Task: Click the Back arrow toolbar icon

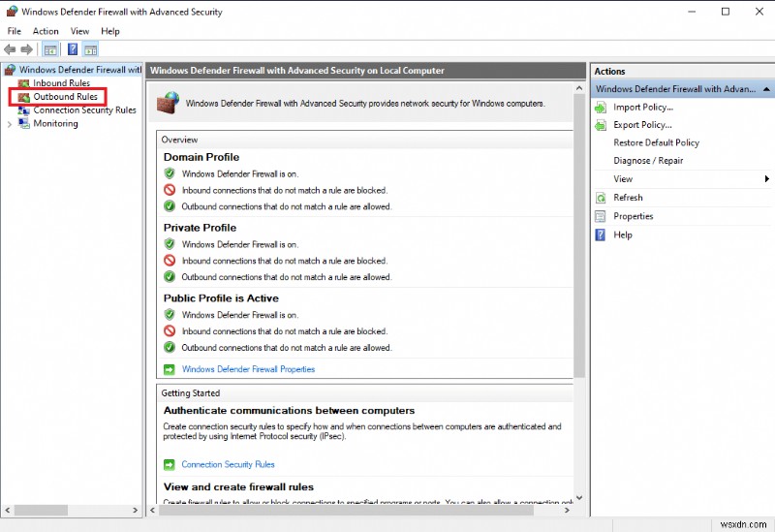Action: click(10, 49)
